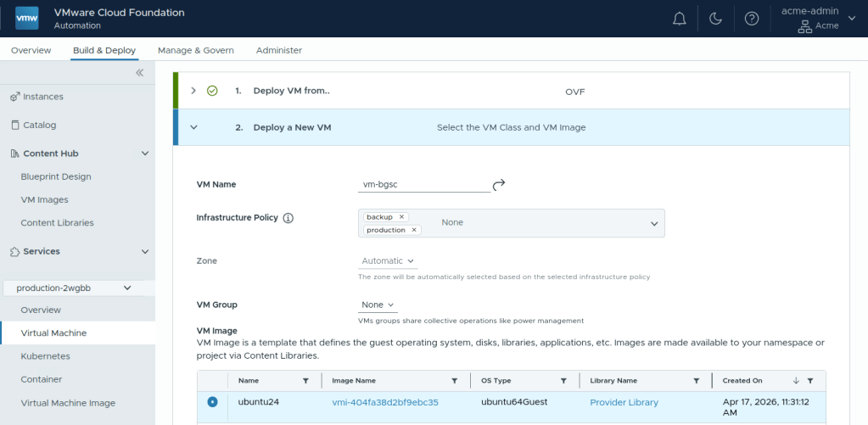
Task: Open Infrastructure Policy info icon
Action: coord(288,218)
